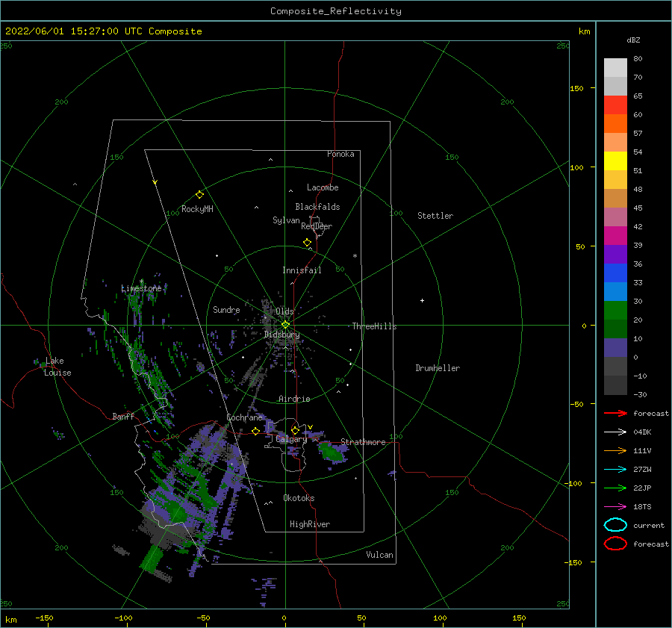Click the Strathmore label
This screenshot has width=672, height=628.
363,442
